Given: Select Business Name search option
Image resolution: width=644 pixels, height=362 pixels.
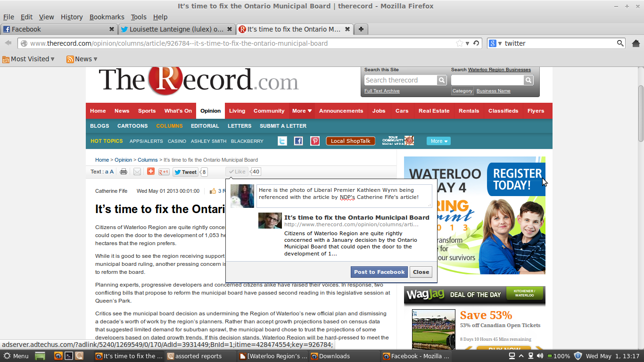Looking at the screenshot, I should (x=493, y=91).
